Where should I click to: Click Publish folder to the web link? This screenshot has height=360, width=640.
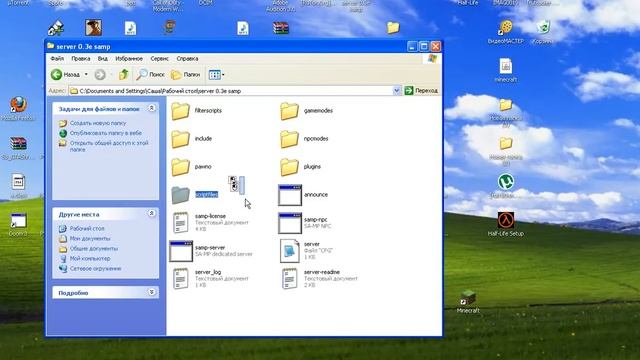(106, 133)
